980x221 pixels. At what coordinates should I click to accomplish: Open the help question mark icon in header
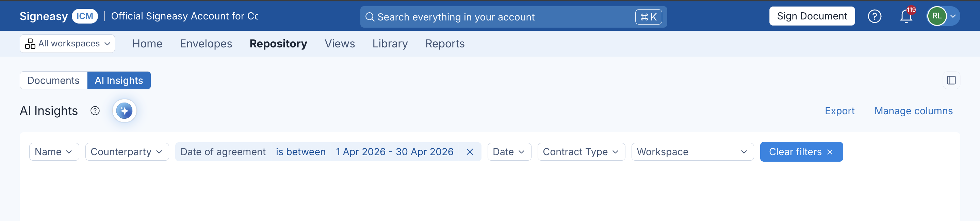pyautogui.click(x=874, y=16)
